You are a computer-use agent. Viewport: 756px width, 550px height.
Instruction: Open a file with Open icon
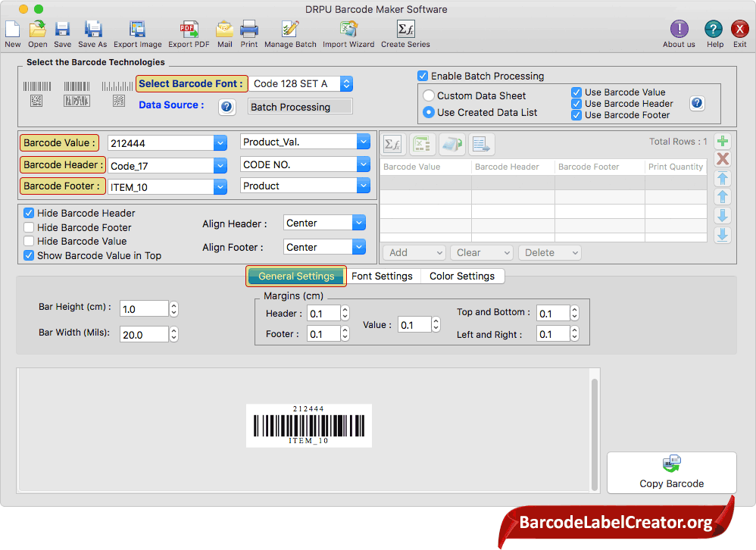[38, 30]
